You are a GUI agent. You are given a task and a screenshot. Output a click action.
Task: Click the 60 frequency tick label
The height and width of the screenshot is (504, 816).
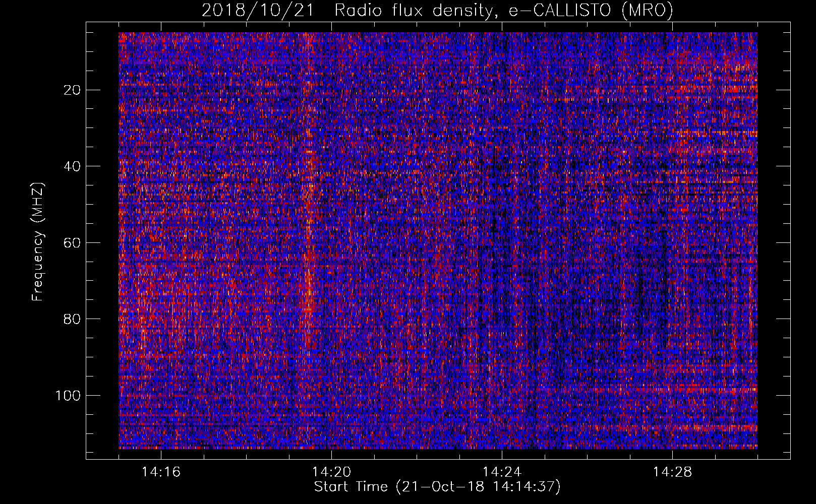72,243
